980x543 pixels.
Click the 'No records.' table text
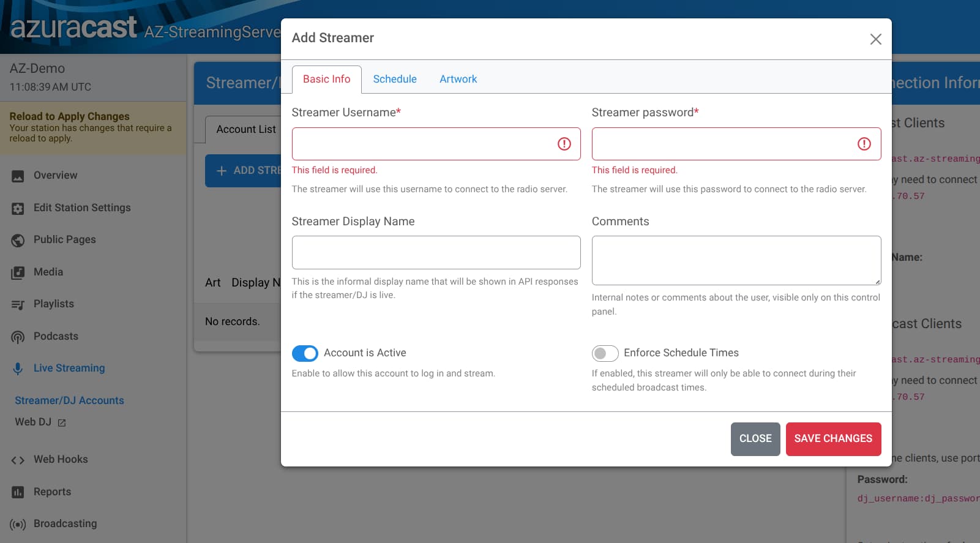(x=233, y=321)
